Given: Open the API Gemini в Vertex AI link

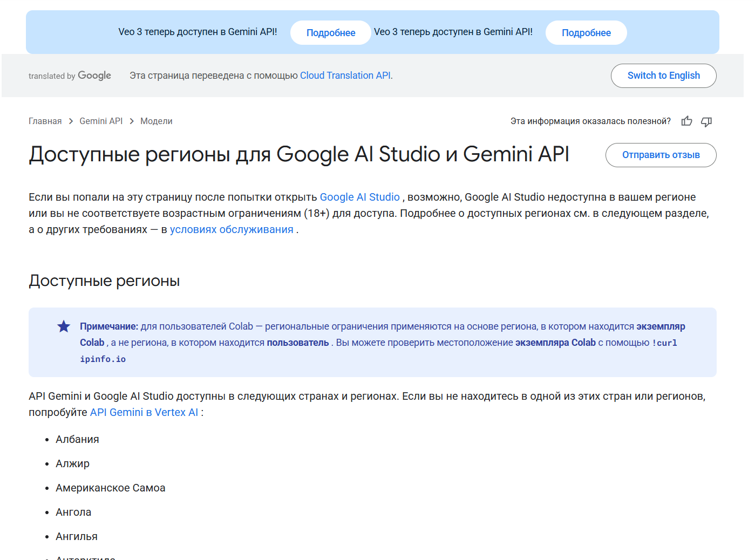Looking at the screenshot, I should pos(144,412).
